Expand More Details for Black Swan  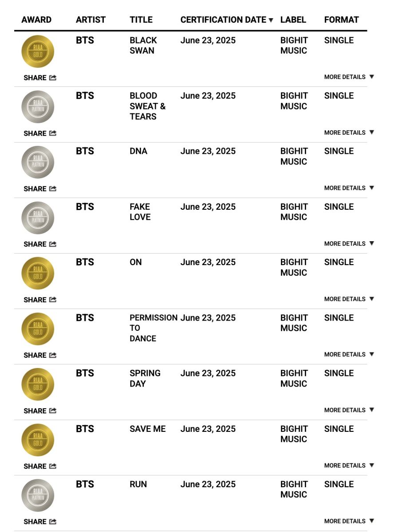[349, 77]
